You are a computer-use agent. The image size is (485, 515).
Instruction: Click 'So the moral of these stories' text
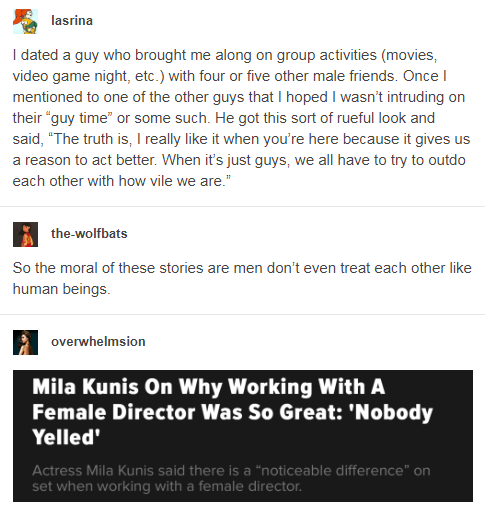click(x=108, y=268)
